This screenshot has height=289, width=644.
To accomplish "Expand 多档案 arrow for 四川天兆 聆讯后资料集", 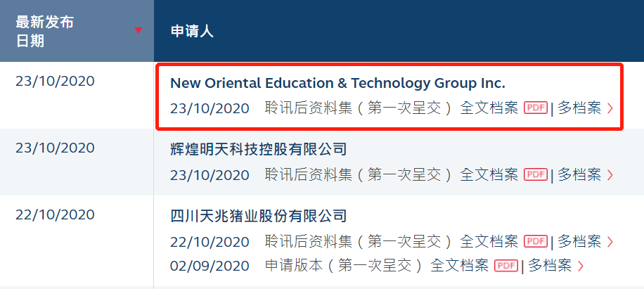I will (610, 241).
